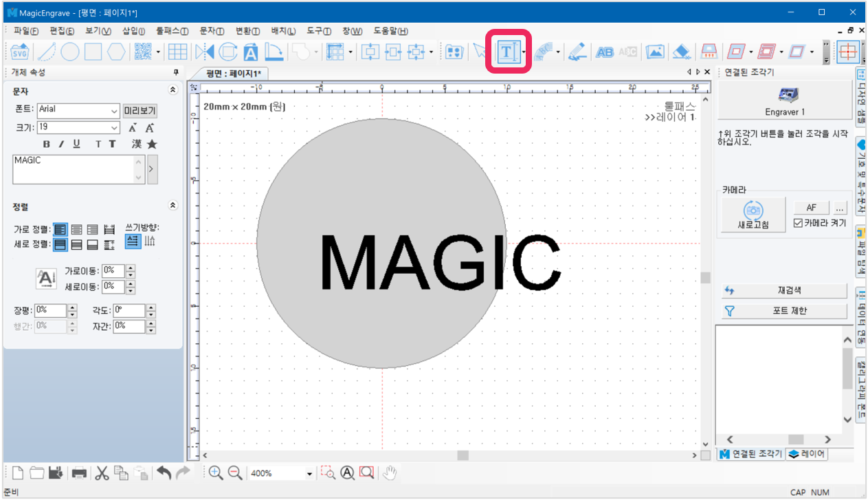This screenshot has width=868, height=500.
Task: Click the AF autofocus button
Action: pos(811,208)
